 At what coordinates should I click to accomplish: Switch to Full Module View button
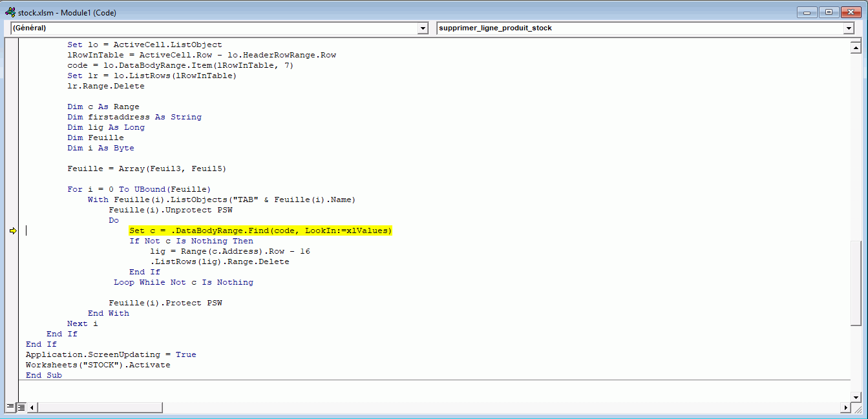pyautogui.click(x=21, y=407)
